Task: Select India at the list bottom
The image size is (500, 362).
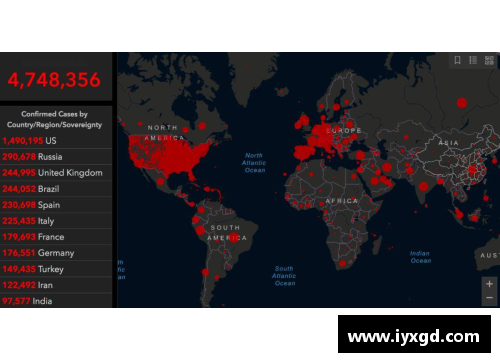Action: click(56, 300)
